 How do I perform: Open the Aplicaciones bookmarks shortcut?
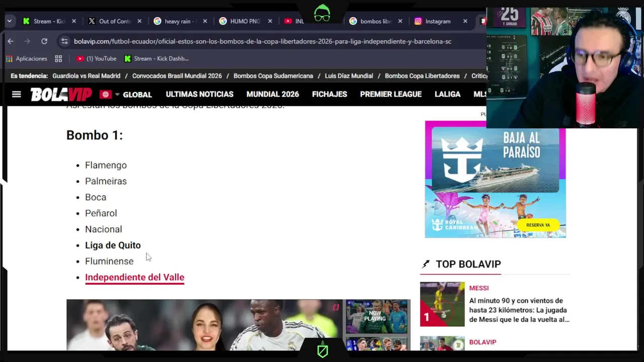[x=26, y=58]
